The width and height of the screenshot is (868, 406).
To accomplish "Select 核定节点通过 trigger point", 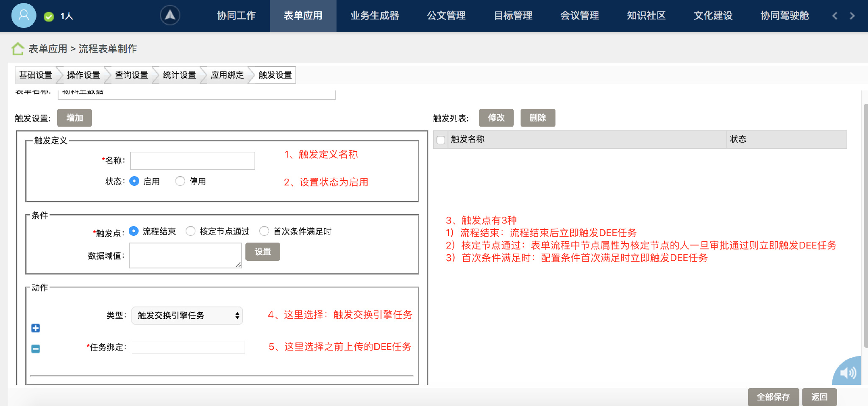I will pos(191,231).
